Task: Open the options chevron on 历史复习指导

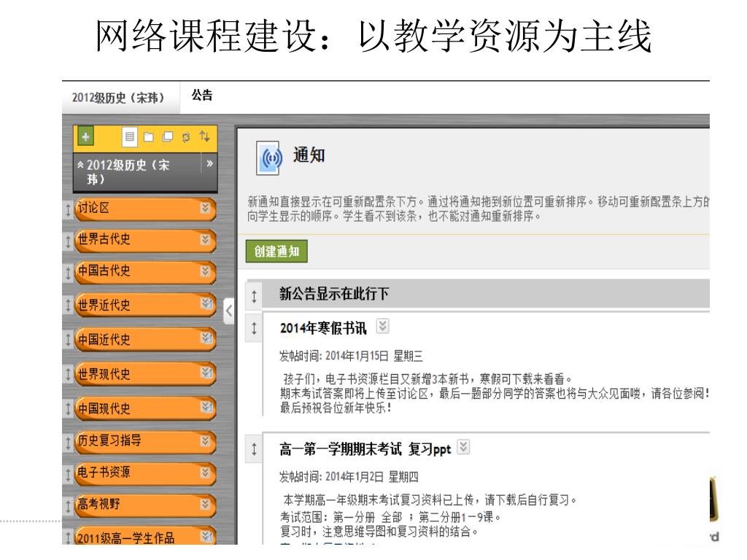Action: (x=205, y=440)
